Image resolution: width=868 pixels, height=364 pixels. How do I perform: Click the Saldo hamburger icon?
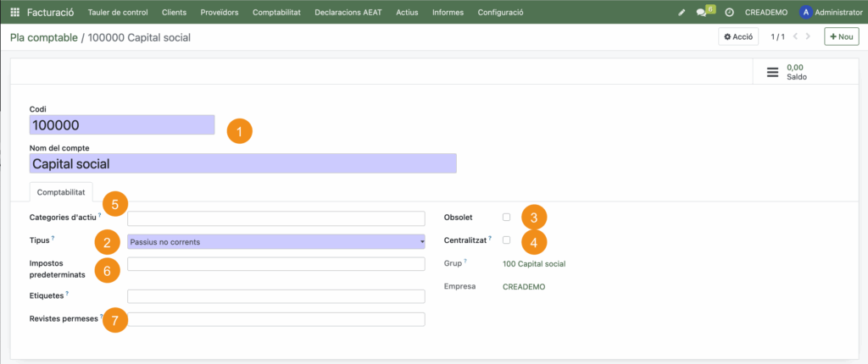coord(772,73)
